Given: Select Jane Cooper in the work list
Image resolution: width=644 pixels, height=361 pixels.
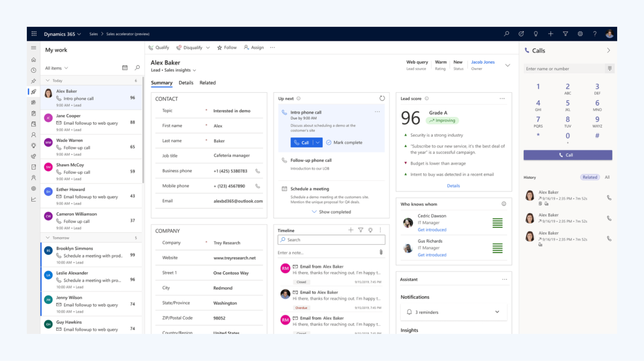Looking at the screenshot, I should [91, 122].
